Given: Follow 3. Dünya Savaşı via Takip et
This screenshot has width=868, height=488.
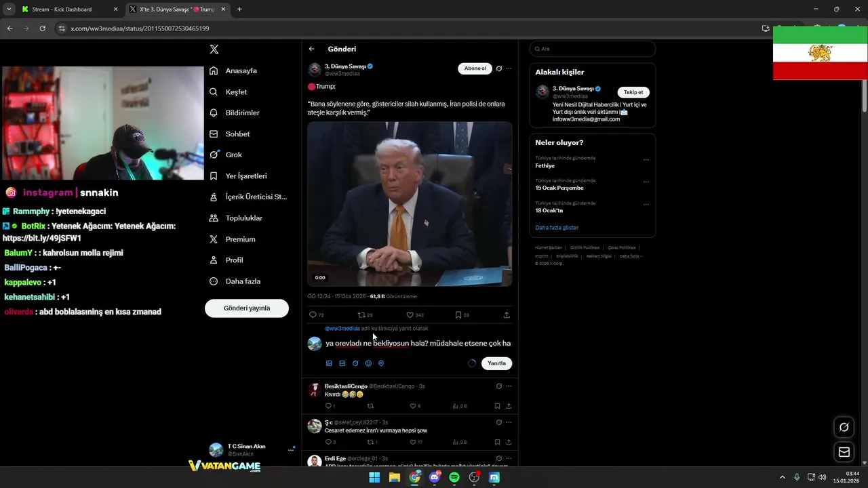Looking at the screenshot, I should (633, 92).
